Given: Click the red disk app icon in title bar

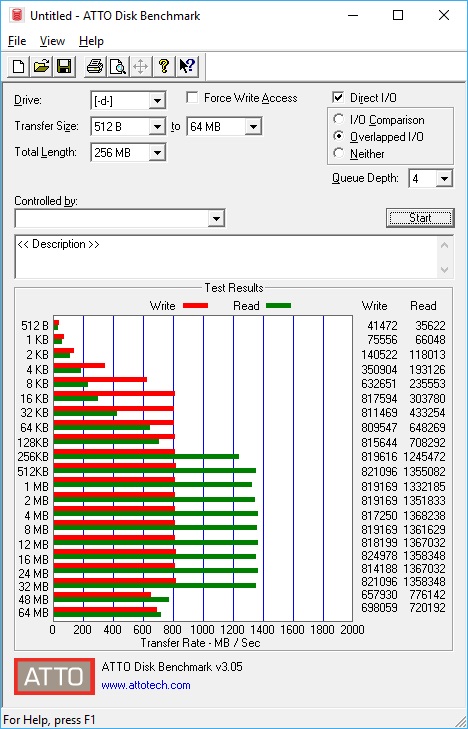Looking at the screenshot, I should click(x=17, y=15).
